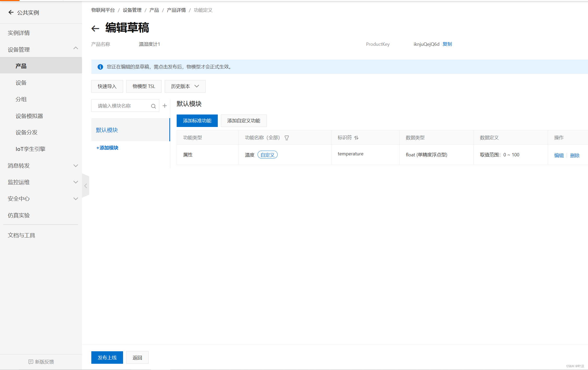
Task: Select 设备 in the left sidebar
Action: pyautogui.click(x=21, y=82)
